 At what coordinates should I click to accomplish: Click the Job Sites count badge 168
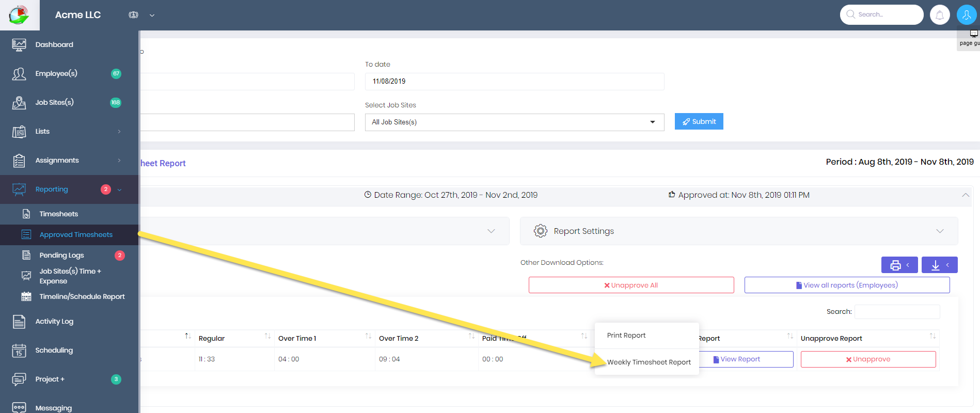(x=116, y=103)
